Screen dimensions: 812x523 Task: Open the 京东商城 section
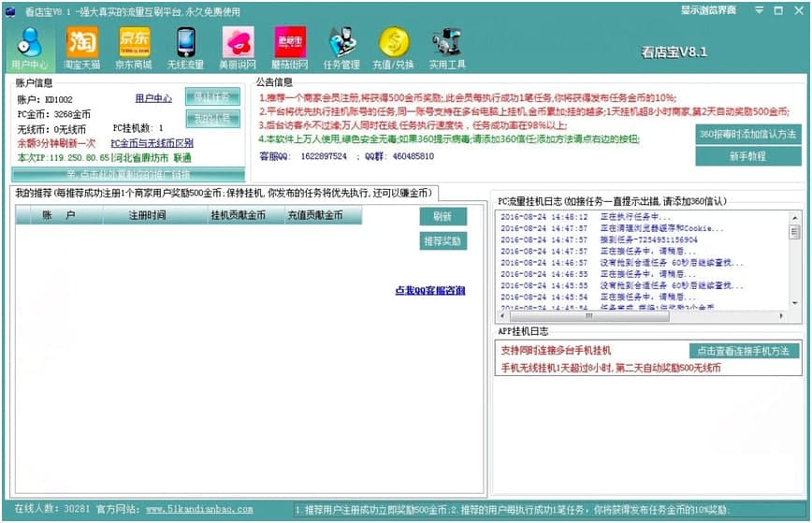coord(133,48)
